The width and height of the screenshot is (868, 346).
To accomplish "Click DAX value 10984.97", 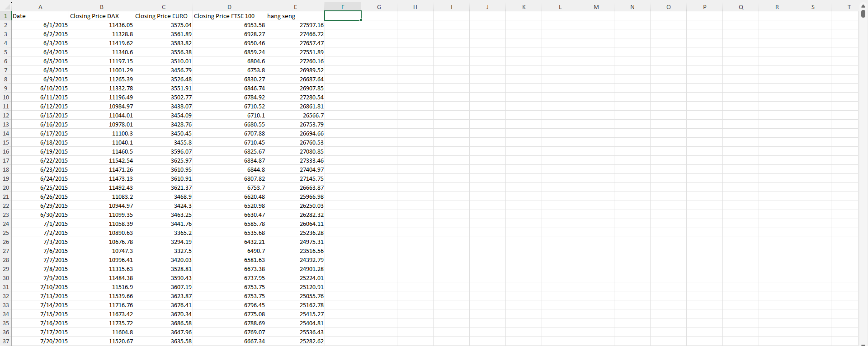I will 101,106.
